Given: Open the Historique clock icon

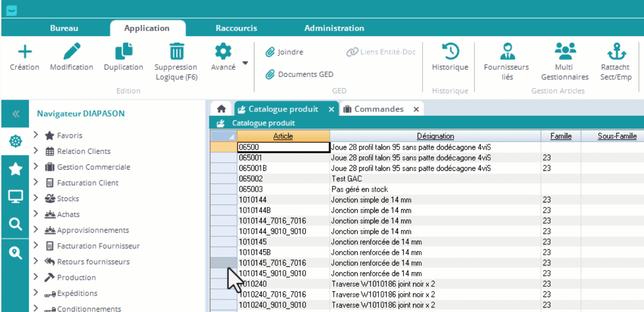Looking at the screenshot, I should pos(450,52).
